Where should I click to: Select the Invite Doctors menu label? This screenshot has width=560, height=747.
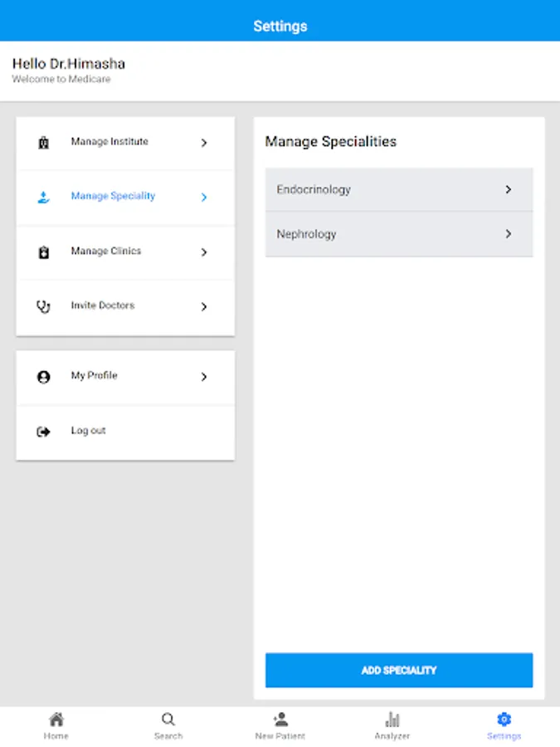[x=102, y=305]
